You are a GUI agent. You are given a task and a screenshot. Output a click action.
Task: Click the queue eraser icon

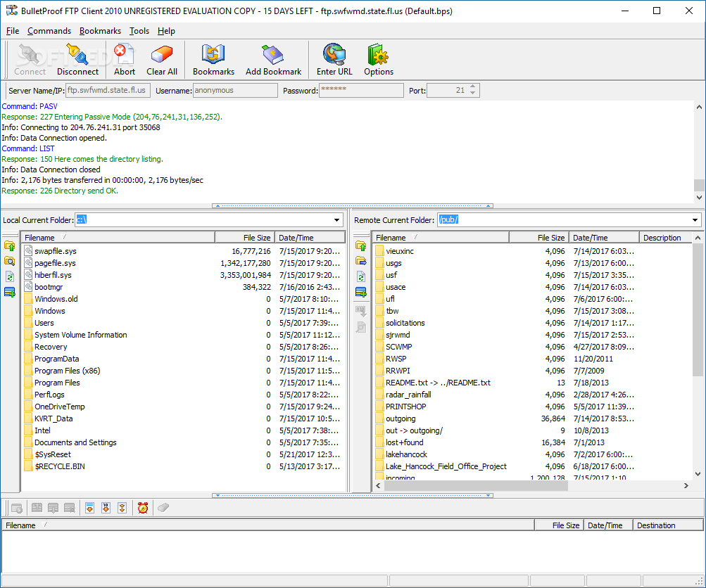tap(163, 508)
